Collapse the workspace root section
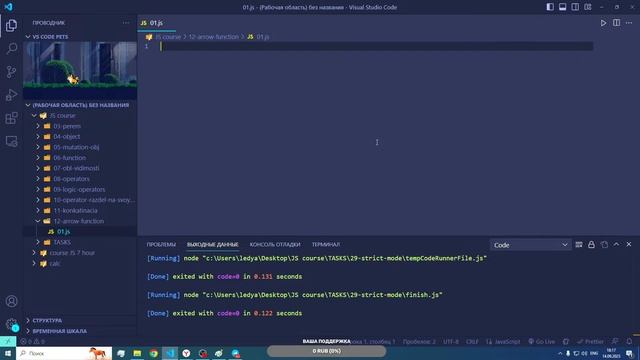Screen dimensions: 640x360 [80, 105]
